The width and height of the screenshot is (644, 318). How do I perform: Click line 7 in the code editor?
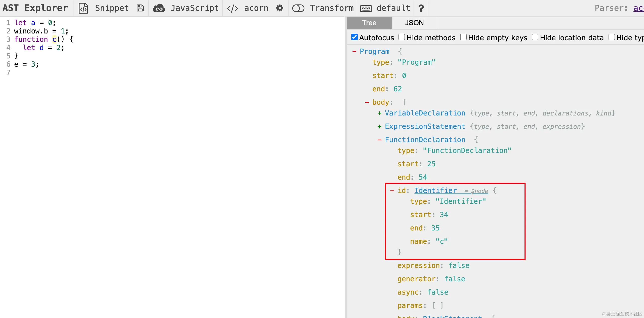point(50,73)
